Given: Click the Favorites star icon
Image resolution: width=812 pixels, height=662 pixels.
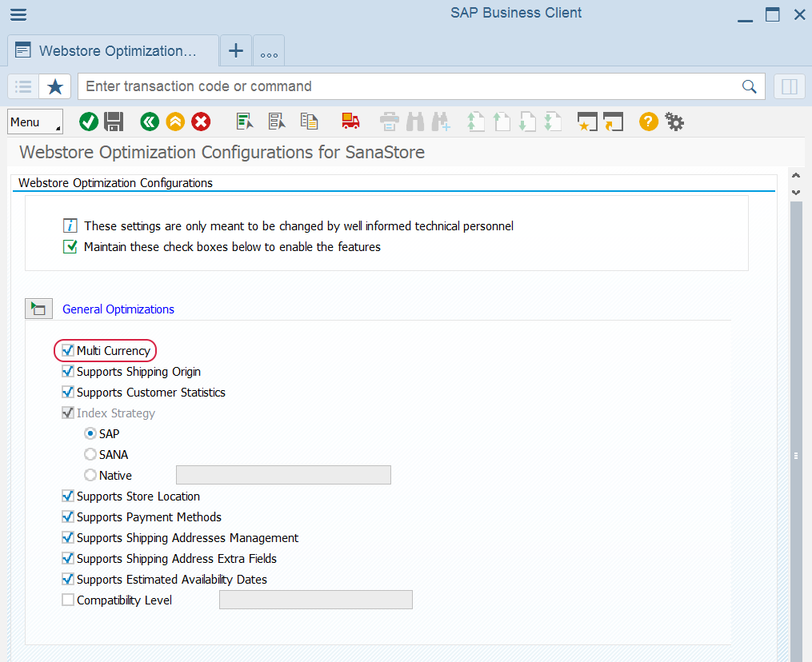Looking at the screenshot, I should (x=55, y=86).
